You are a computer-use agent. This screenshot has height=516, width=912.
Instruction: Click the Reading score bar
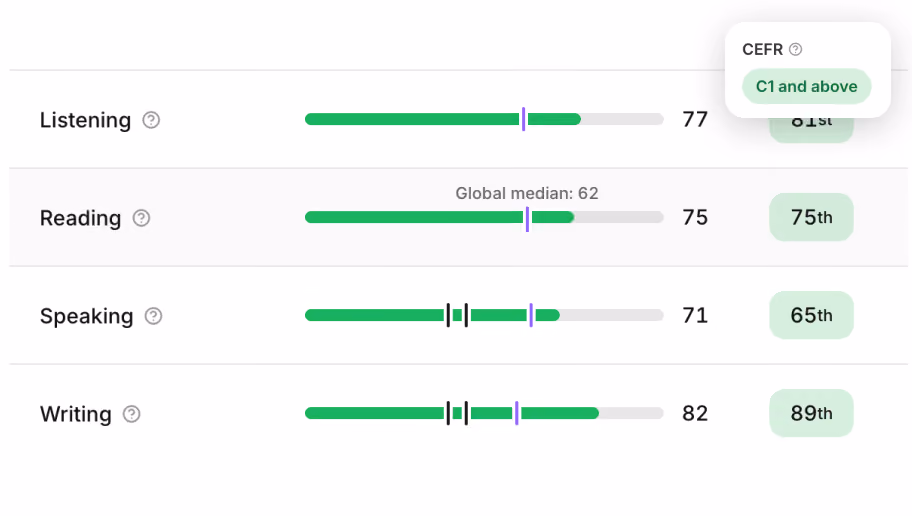pyautogui.click(x=484, y=217)
